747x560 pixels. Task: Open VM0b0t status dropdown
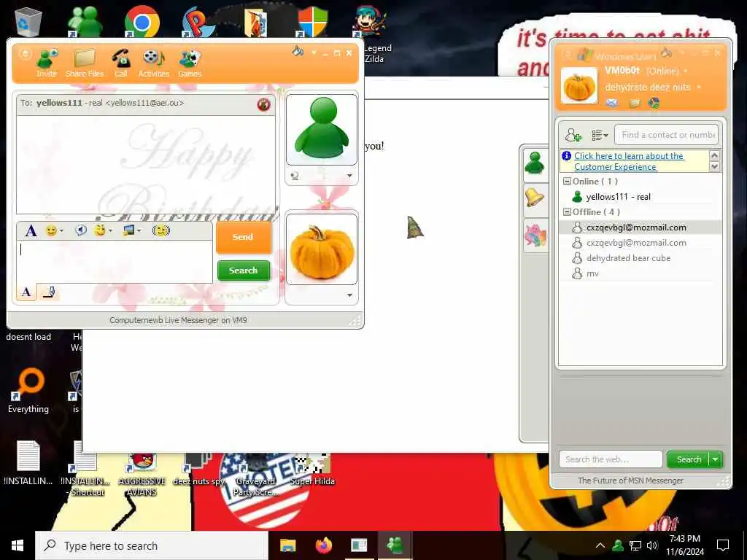point(686,71)
